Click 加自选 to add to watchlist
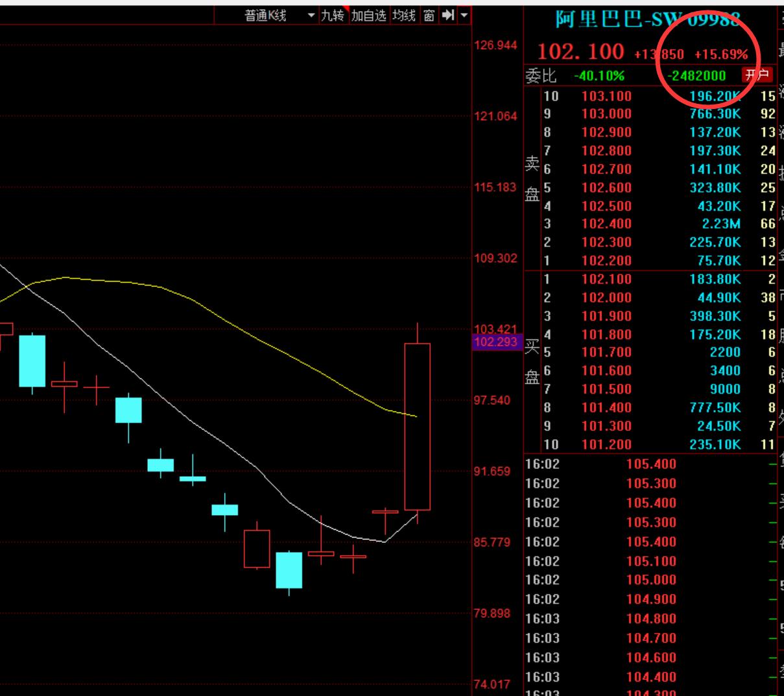Viewport: 784px width, 696px height. click(x=368, y=16)
